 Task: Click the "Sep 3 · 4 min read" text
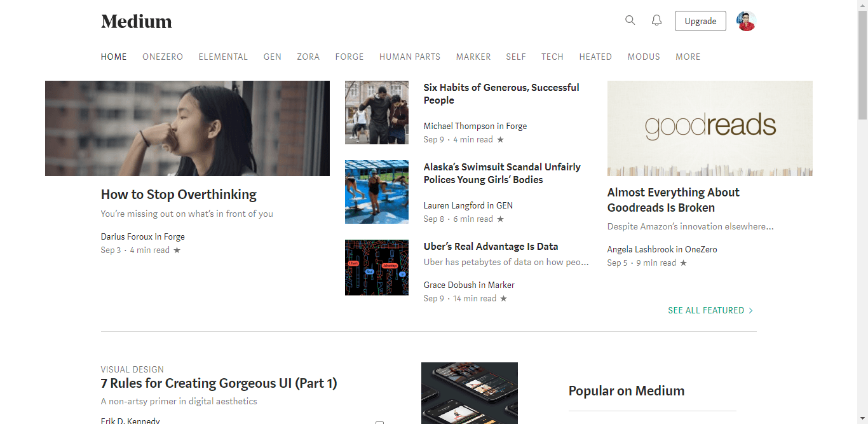point(135,250)
